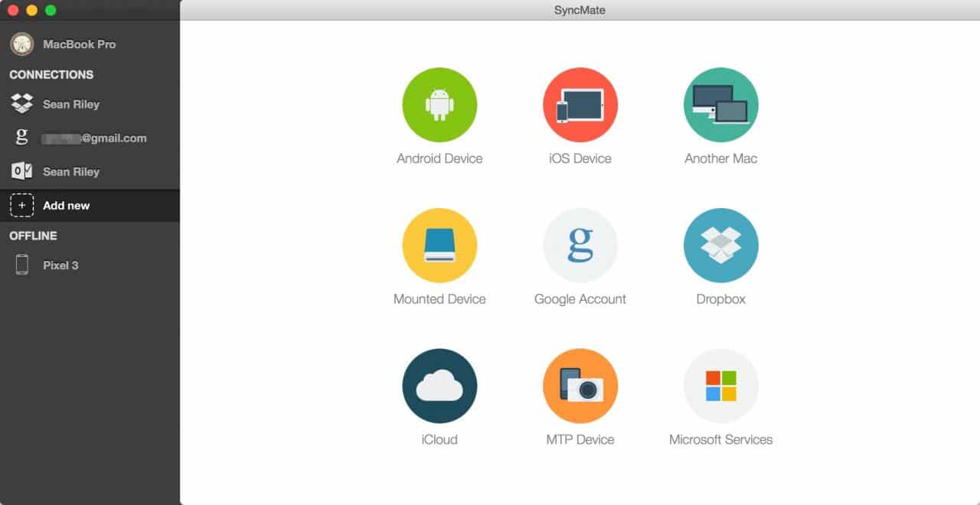Close the SyncMate window with red button
The height and width of the screenshot is (505, 980).
pyautogui.click(x=13, y=11)
